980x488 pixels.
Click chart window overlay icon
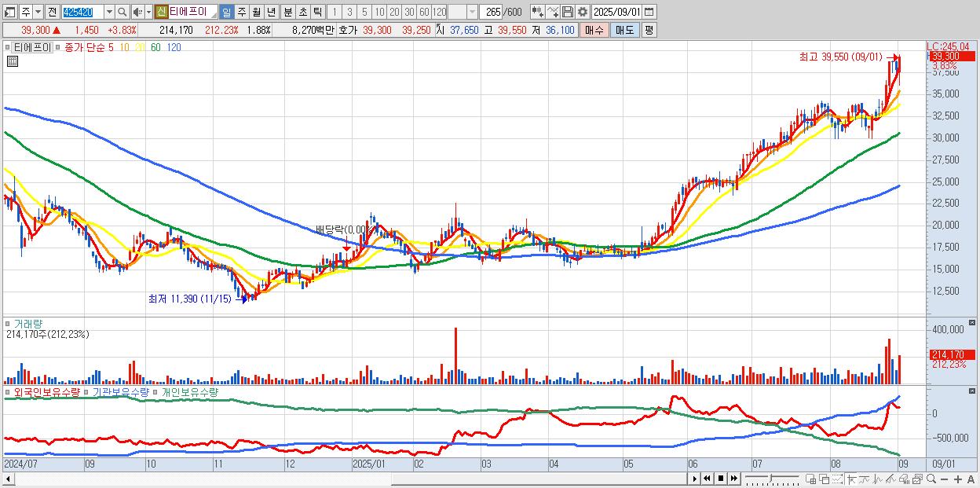click(918, 479)
